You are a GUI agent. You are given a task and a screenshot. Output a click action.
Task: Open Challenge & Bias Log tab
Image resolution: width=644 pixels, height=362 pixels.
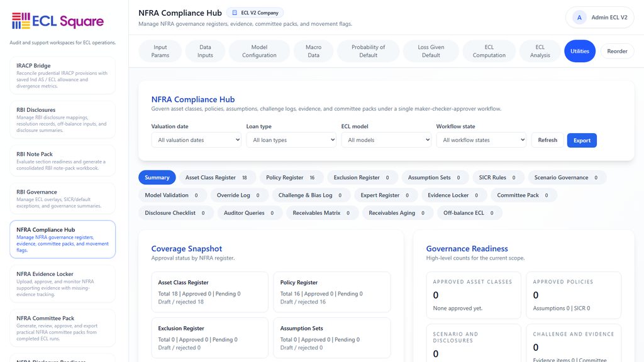[x=311, y=195]
